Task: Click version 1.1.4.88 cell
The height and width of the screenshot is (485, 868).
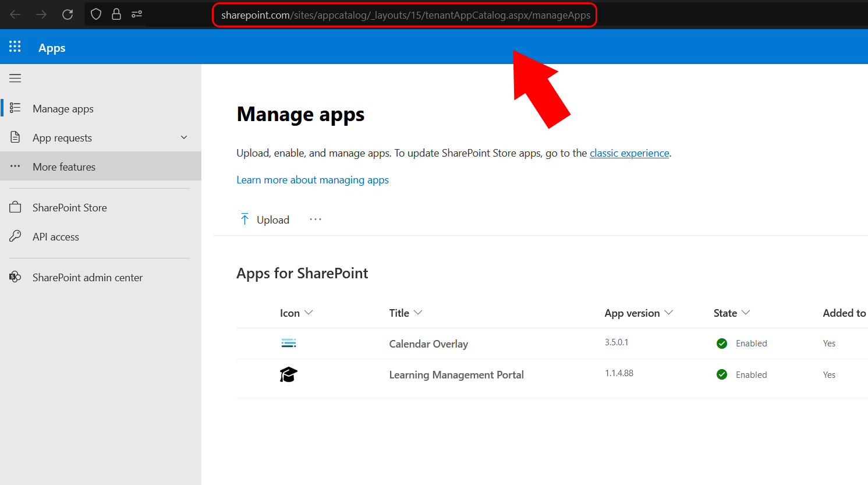Action: click(x=619, y=373)
